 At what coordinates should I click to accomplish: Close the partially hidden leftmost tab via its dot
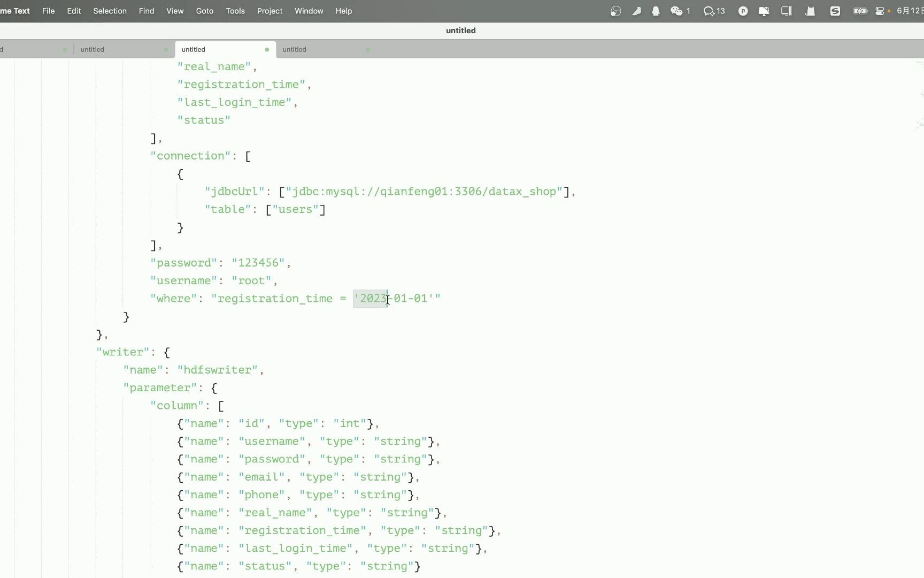[x=65, y=49]
